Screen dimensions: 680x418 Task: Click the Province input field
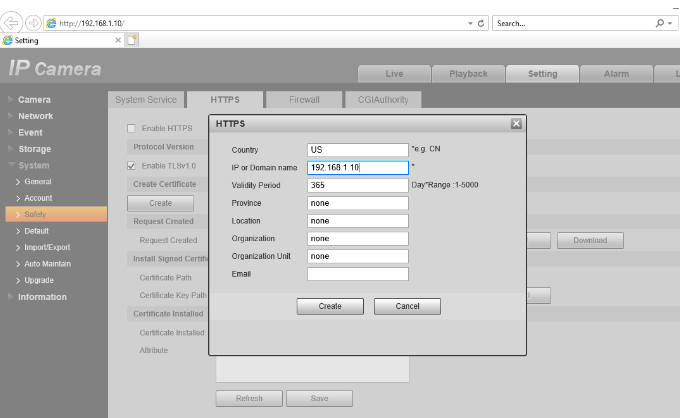click(x=358, y=203)
